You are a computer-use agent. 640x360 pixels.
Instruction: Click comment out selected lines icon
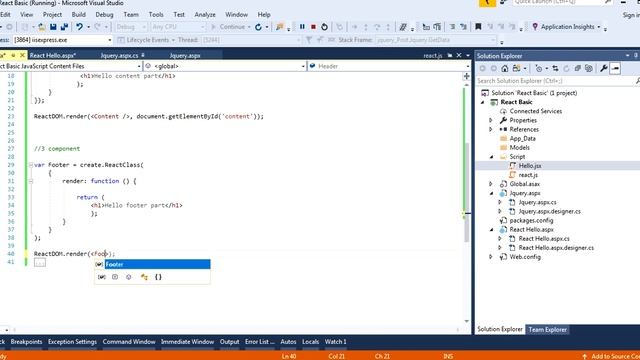[x=452, y=27]
